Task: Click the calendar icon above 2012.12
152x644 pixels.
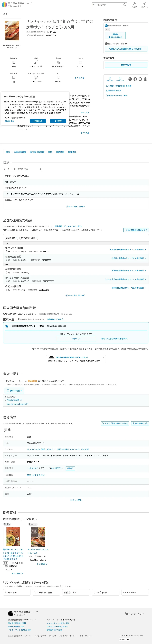Action: (81, 62)
